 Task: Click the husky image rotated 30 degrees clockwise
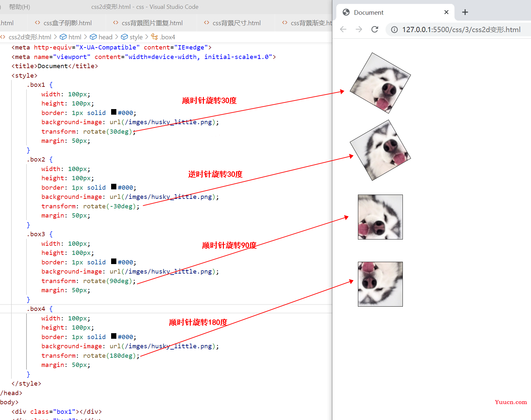pyautogui.click(x=380, y=83)
